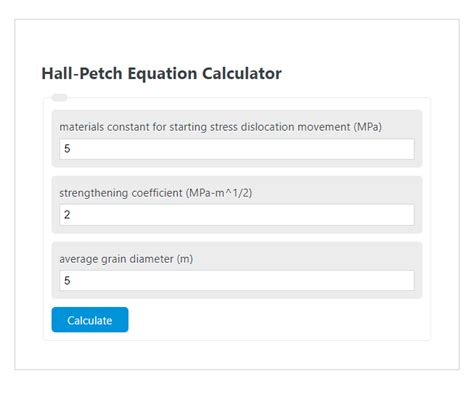Click the small gray pill above the form
This screenshot has height=410, width=474.
(x=60, y=98)
